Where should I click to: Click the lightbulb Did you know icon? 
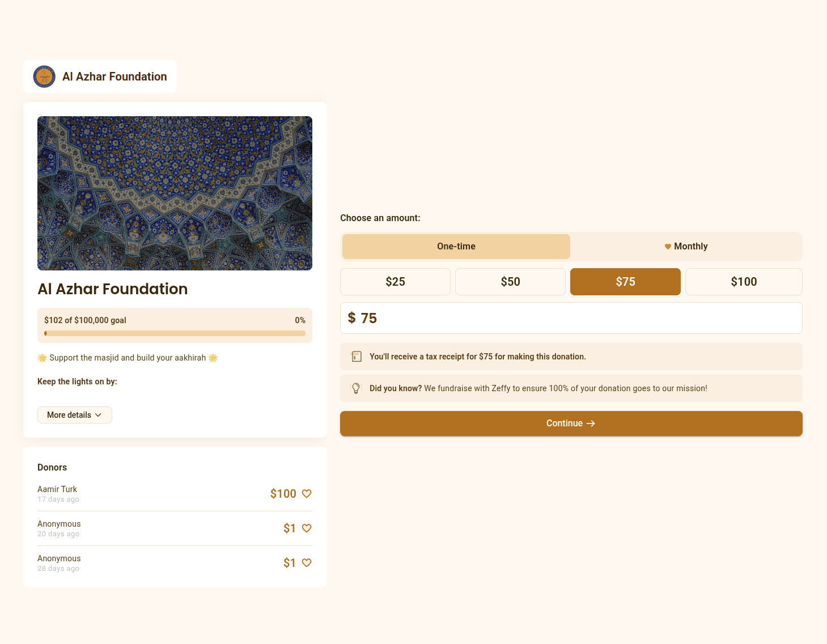click(357, 388)
